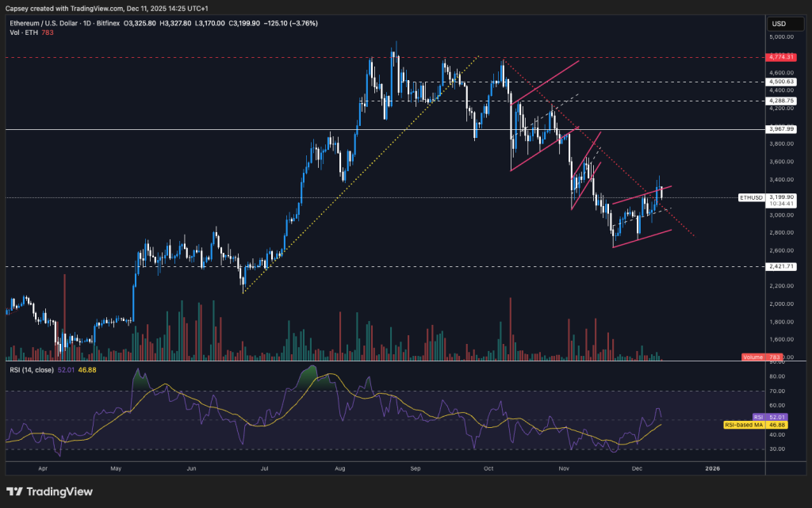Click the 70.00 level on RSI scale
Screen dimensions: 812x508
pos(779,391)
